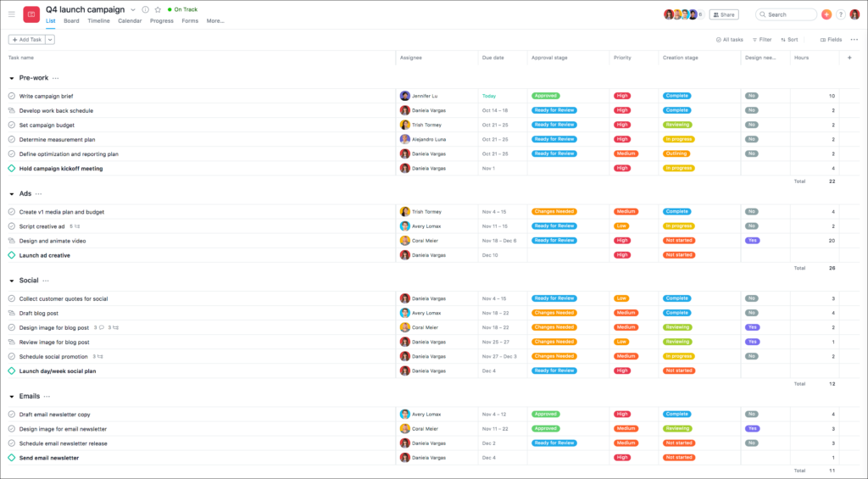
Task: Add a new column with plus icon
Action: coord(849,58)
